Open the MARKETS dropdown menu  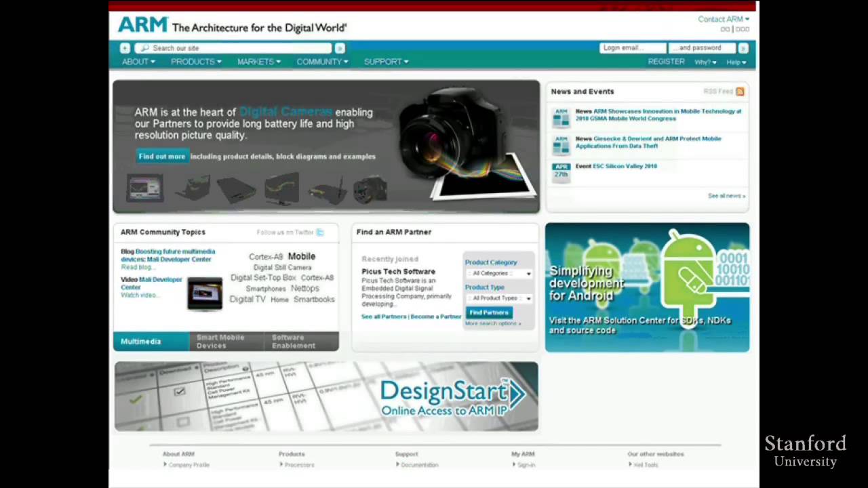258,62
